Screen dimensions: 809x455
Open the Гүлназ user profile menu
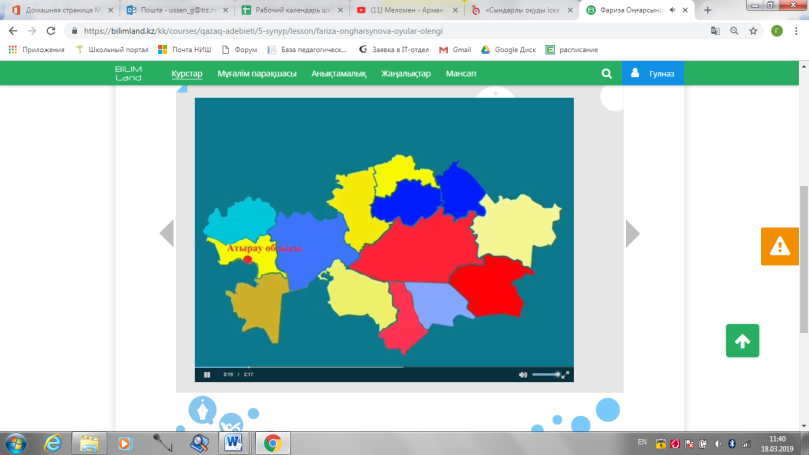653,73
